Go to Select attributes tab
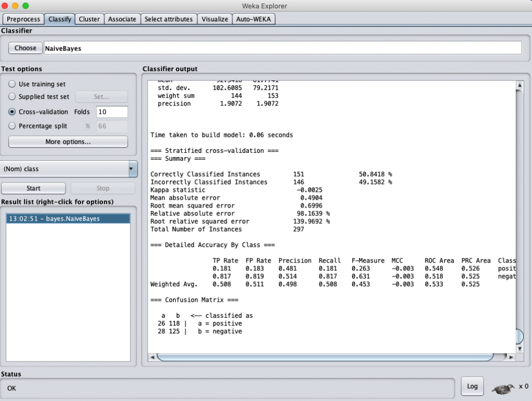The image size is (532, 401). tap(169, 19)
